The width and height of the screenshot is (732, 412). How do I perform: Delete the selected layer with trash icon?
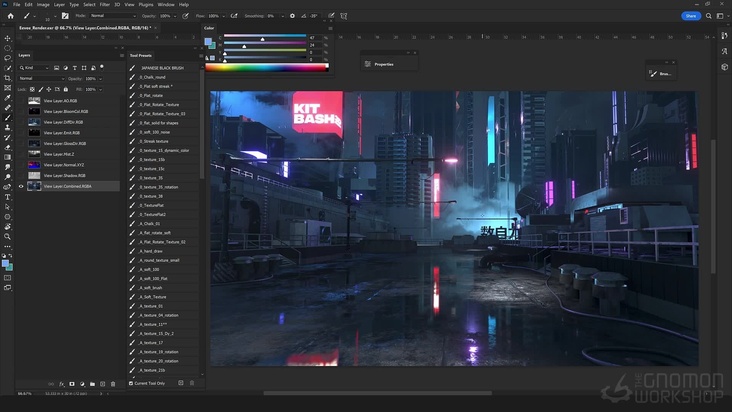click(x=113, y=384)
